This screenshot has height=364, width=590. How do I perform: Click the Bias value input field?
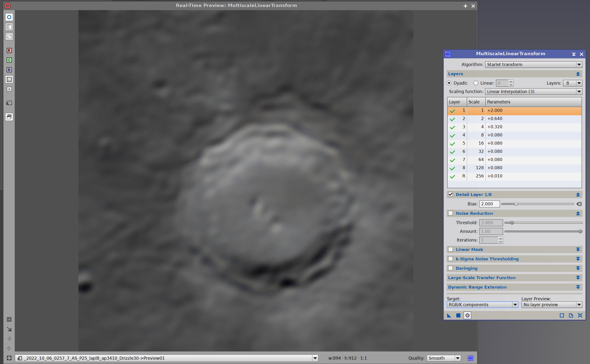point(489,204)
